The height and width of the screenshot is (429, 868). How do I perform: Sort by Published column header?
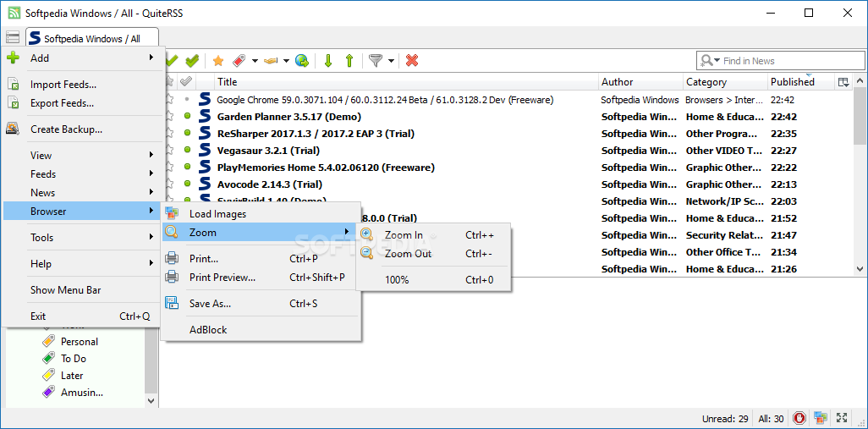tap(801, 82)
